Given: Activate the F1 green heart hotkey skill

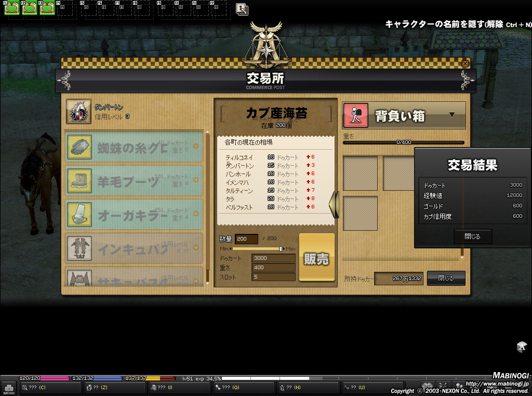Looking at the screenshot, I should click(11, 8).
